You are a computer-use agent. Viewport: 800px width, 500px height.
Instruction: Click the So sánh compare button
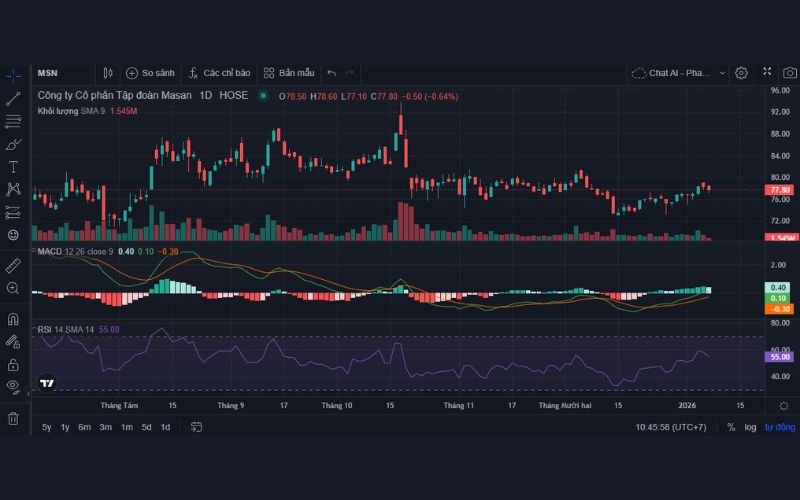[150, 73]
